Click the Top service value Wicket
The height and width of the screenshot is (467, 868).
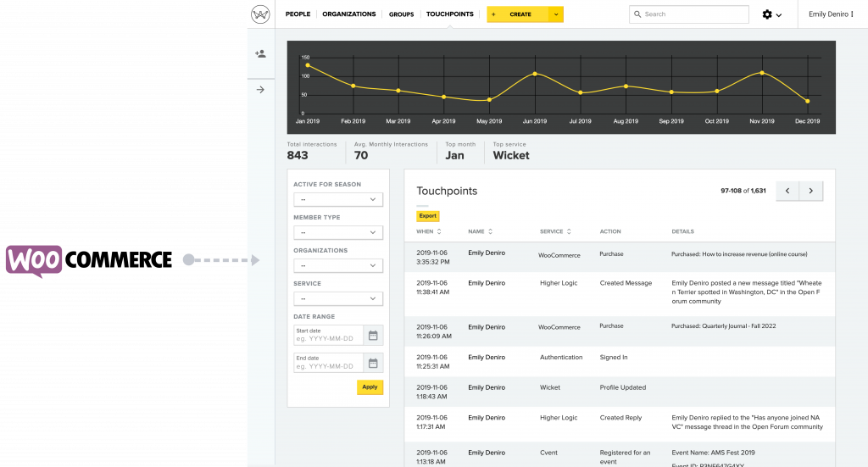click(511, 155)
